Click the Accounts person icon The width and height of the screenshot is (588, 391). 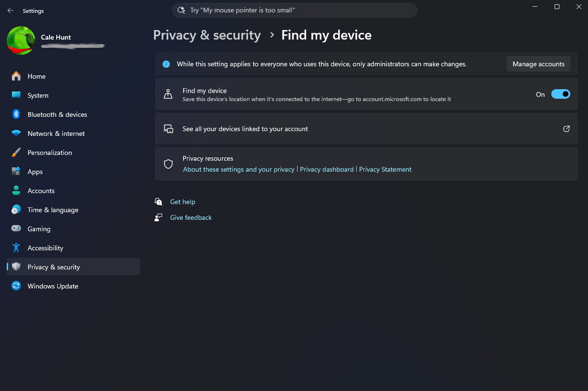16,191
